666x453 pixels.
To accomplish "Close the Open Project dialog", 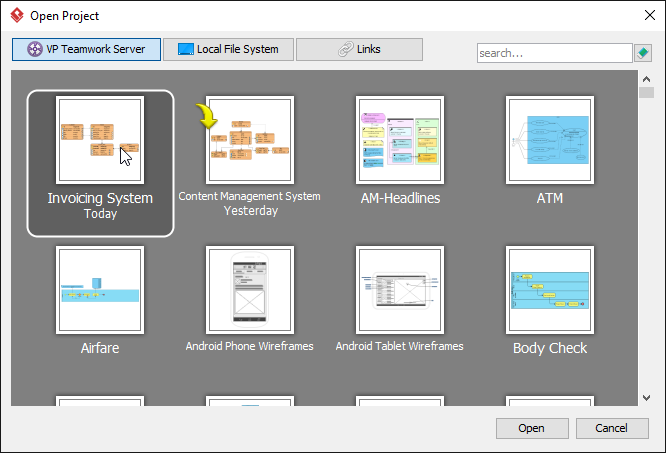I will point(649,15).
